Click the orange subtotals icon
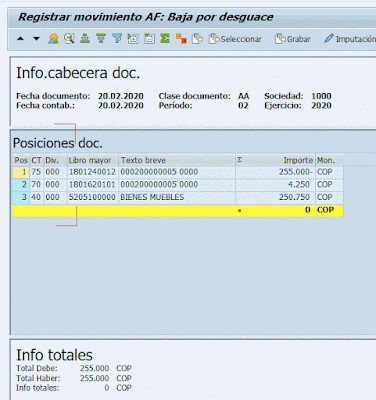The height and width of the screenshot is (400, 376). 181,39
